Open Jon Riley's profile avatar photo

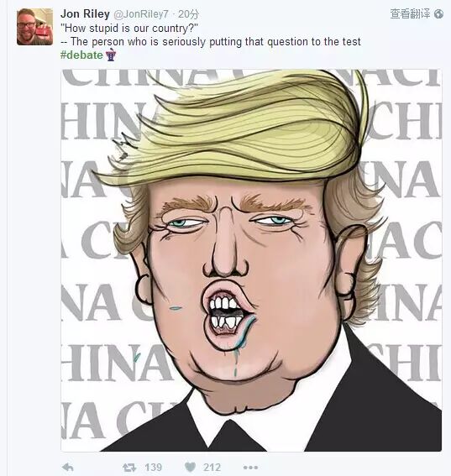click(x=34, y=27)
